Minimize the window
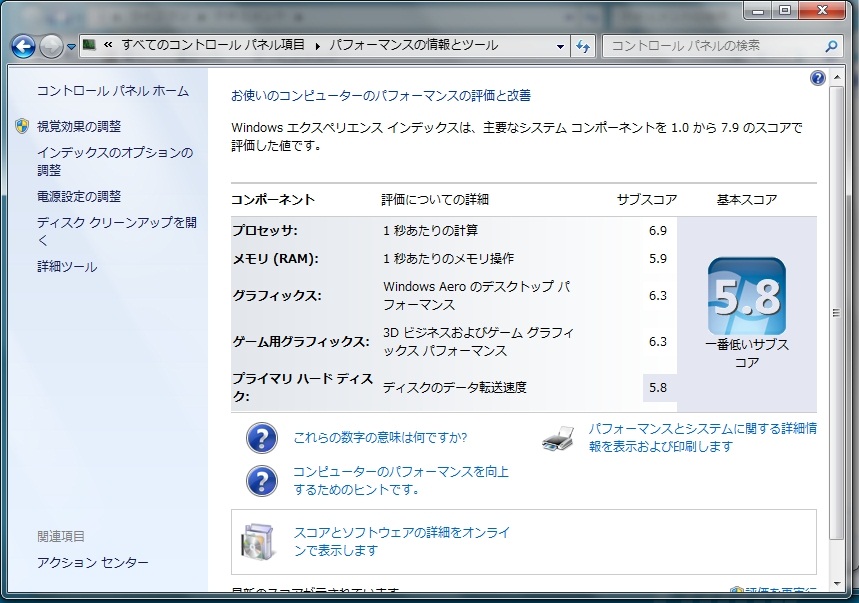Viewport: 859px width, 603px height. [x=759, y=10]
